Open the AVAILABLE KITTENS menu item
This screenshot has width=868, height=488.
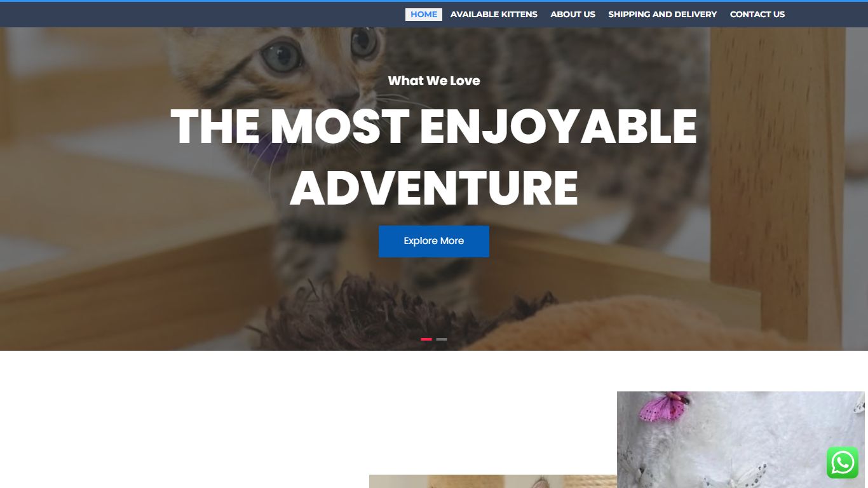494,14
